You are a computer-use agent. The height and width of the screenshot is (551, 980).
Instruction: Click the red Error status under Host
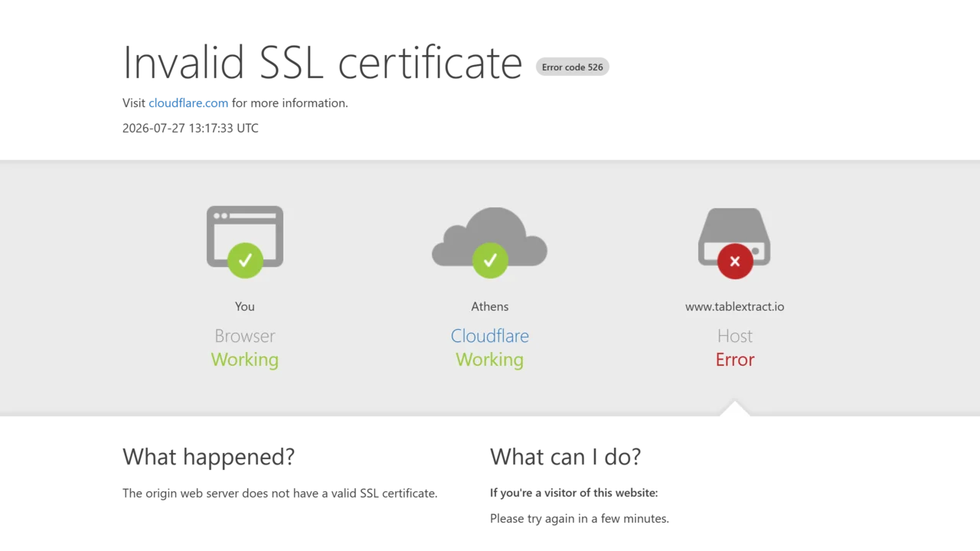click(x=735, y=360)
